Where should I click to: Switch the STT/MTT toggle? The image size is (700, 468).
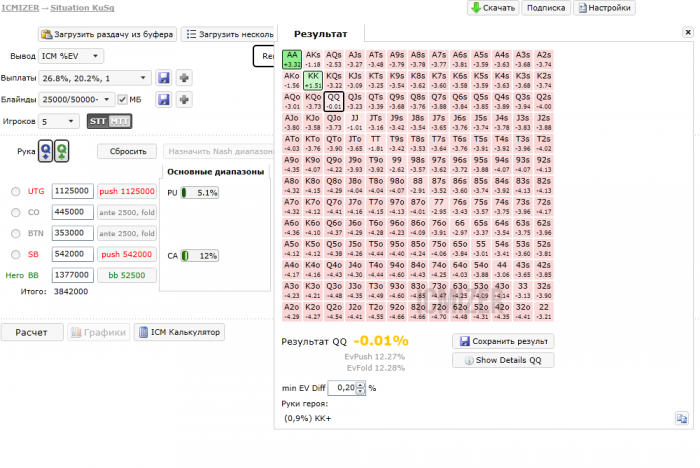109,121
